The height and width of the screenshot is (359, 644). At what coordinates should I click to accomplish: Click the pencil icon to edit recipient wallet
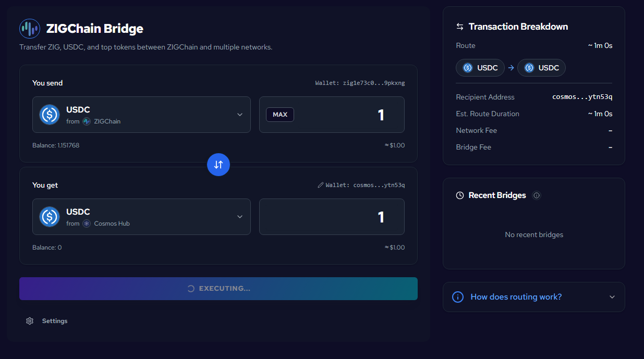(x=321, y=185)
